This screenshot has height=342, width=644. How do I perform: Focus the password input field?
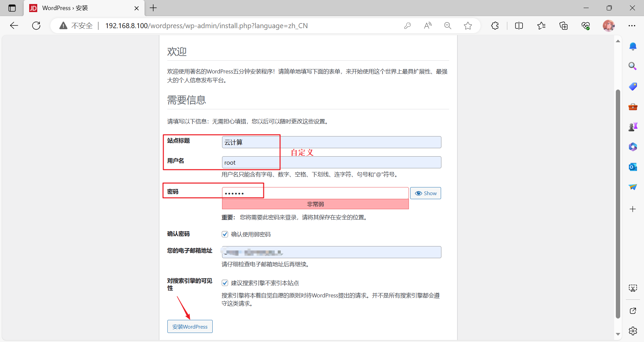pos(315,193)
